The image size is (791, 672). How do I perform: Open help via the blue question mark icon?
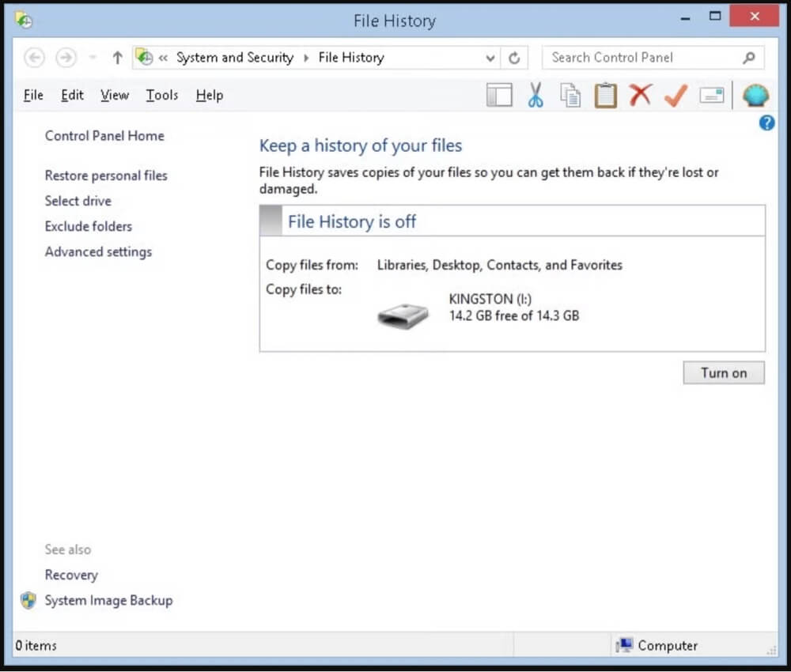pos(766,123)
